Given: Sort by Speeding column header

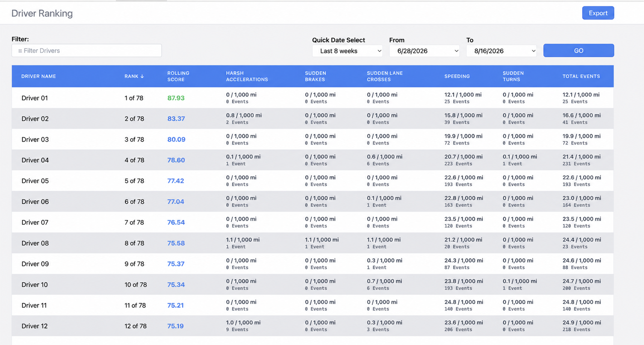Looking at the screenshot, I should pyautogui.click(x=457, y=76).
